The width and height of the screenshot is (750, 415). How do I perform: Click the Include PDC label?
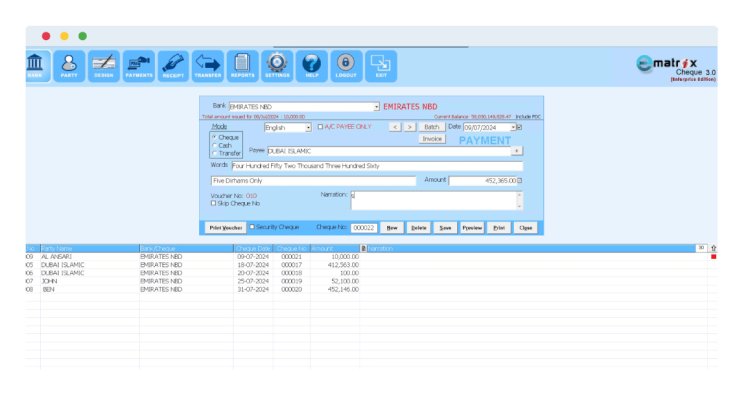click(x=528, y=117)
